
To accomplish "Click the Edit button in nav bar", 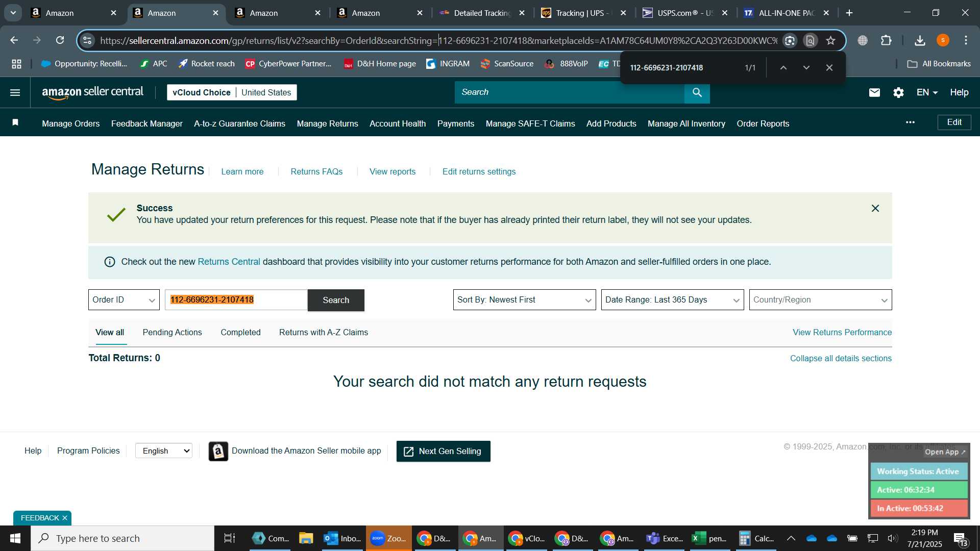I will [x=954, y=122].
